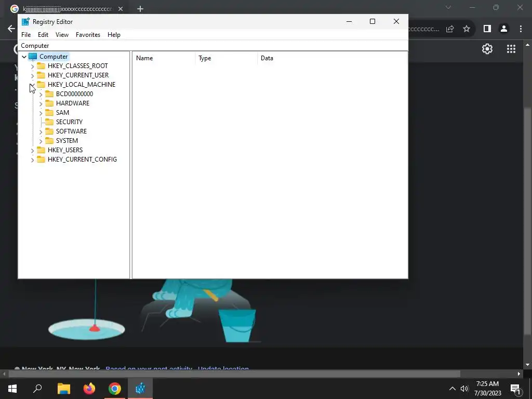Open the Google apps grid
Image resolution: width=532 pixels, height=399 pixels.
pyautogui.click(x=511, y=49)
